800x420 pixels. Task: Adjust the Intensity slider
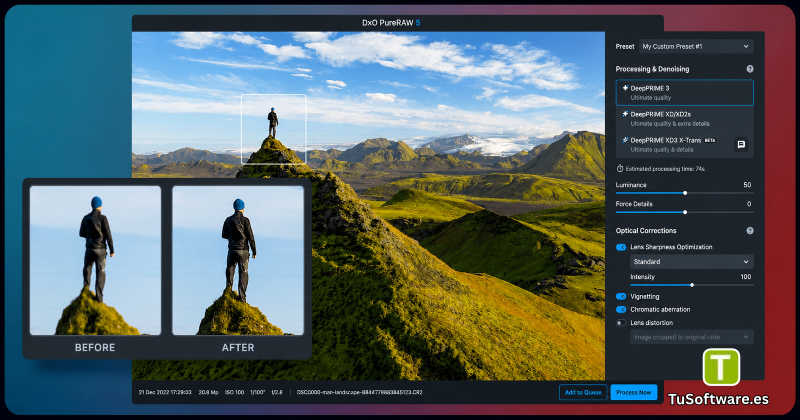coord(692,285)
